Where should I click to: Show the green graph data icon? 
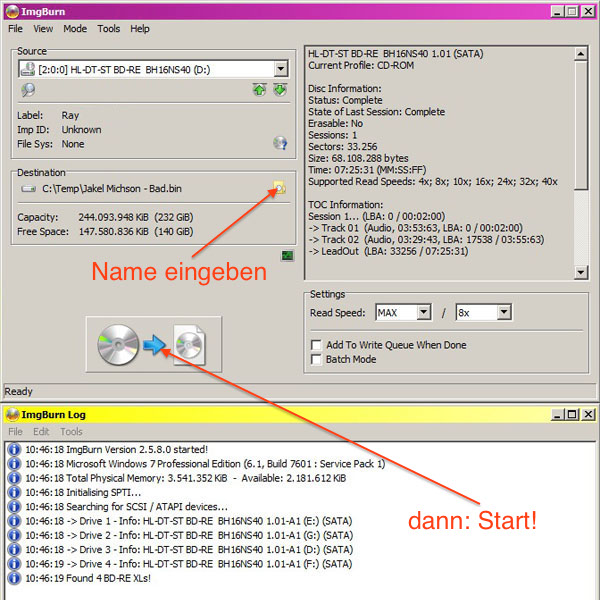pyautogui.click(x=287, y=255)
